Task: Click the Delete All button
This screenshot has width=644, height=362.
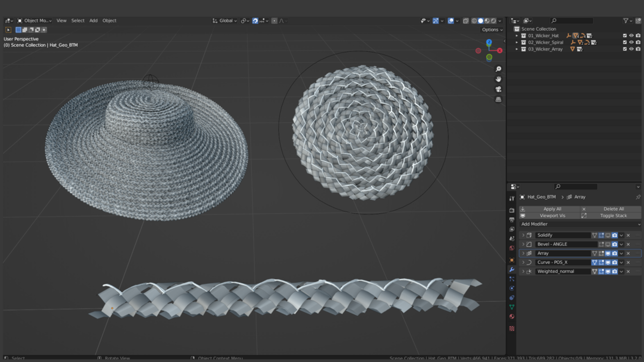Action: tap(611, 209)
